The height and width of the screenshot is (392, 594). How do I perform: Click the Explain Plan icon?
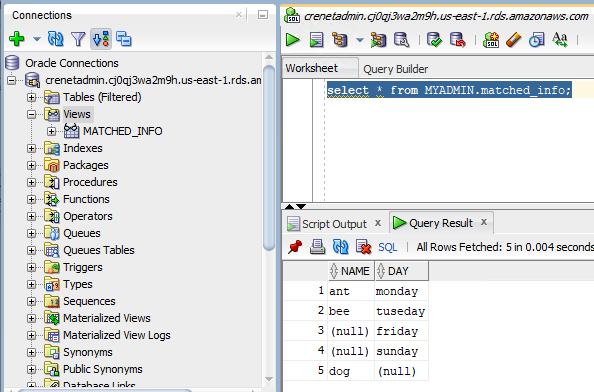[339, 39]
